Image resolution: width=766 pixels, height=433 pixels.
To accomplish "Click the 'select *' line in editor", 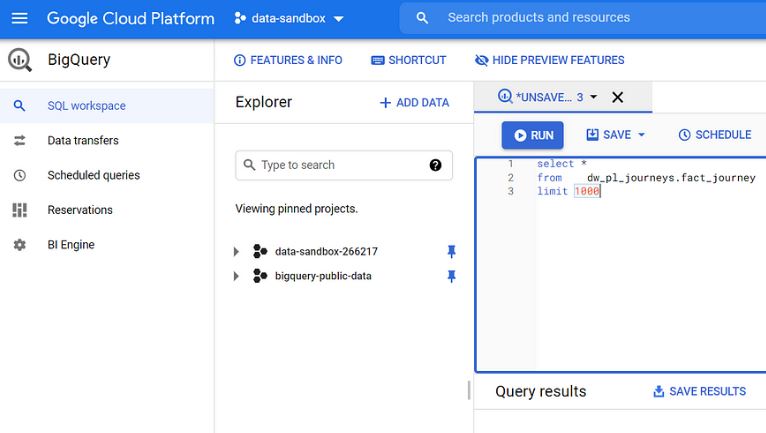I will [x=562, y=164].
